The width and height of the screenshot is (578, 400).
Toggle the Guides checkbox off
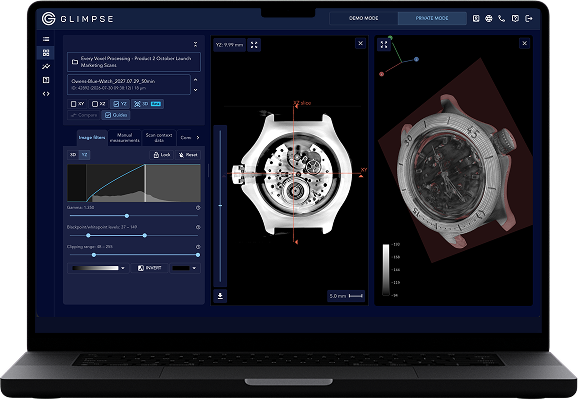pos(116,115)
